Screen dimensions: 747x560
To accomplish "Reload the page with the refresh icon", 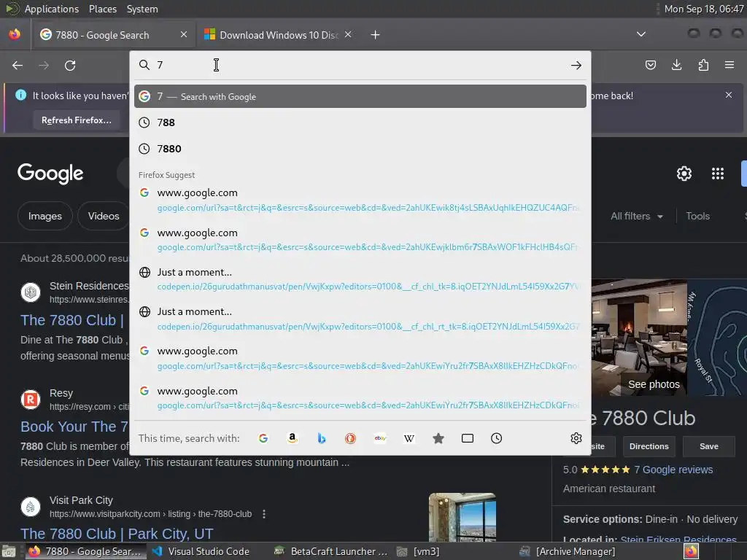I will pyautogui.click(x=70, y=65).
